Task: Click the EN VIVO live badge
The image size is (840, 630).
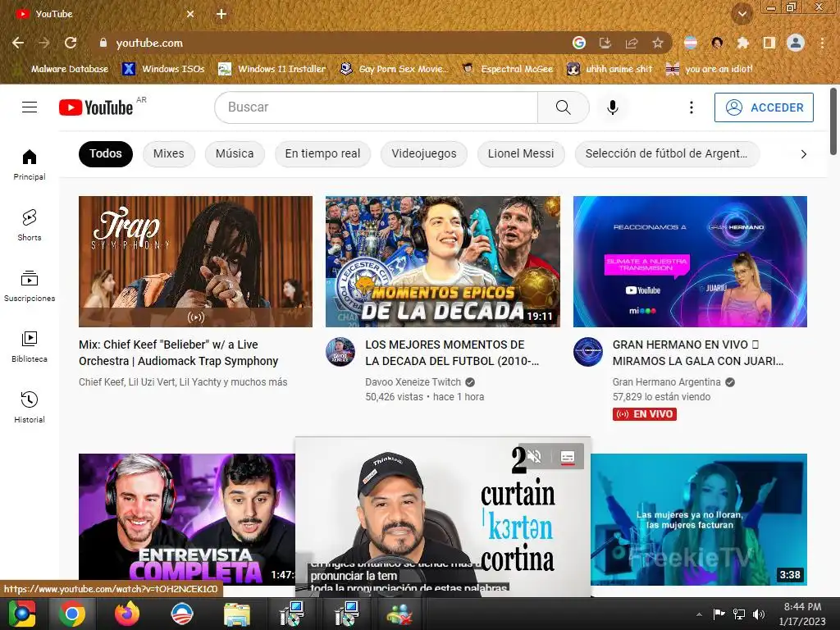Action: [x=645, y=414]
